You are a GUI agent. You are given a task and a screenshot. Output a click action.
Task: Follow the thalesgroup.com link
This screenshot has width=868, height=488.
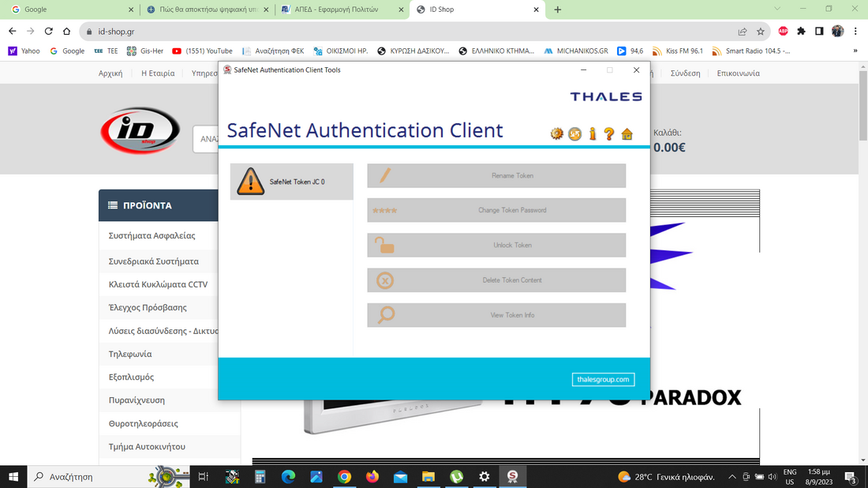(x=603, y=380)
